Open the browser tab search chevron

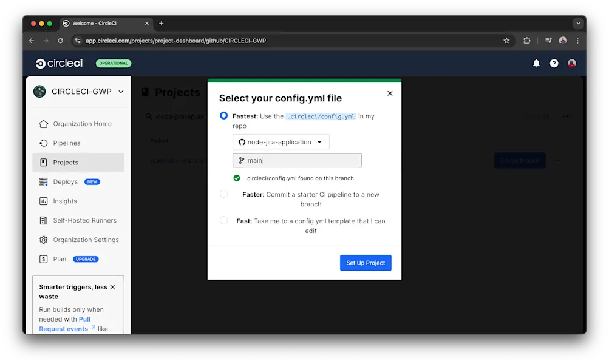click(577, 23)
